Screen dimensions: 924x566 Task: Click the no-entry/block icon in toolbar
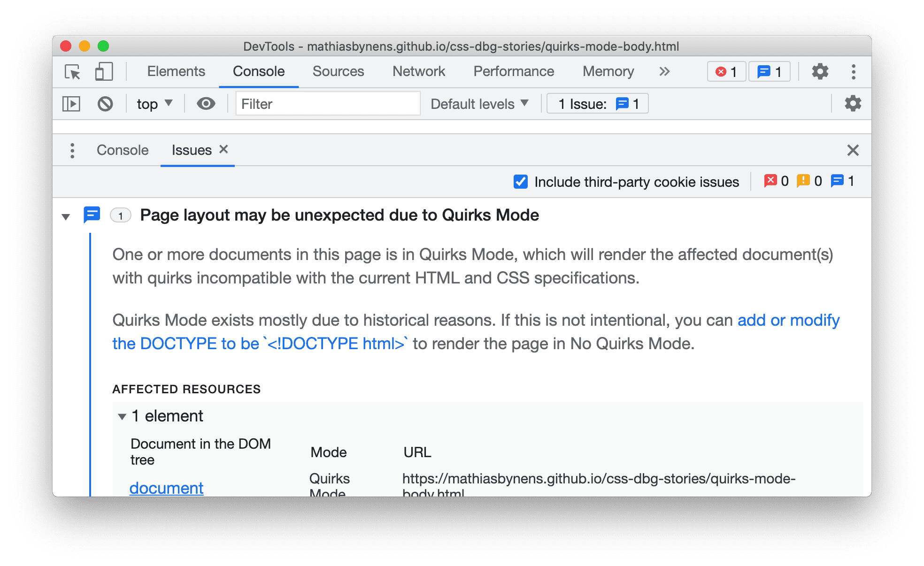[x=106, y=105]
